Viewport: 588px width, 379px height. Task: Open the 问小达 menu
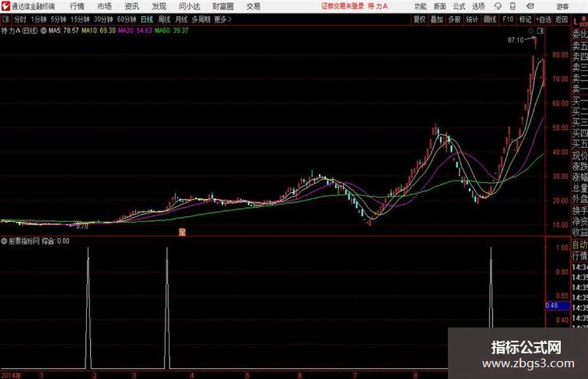(189, 6)
